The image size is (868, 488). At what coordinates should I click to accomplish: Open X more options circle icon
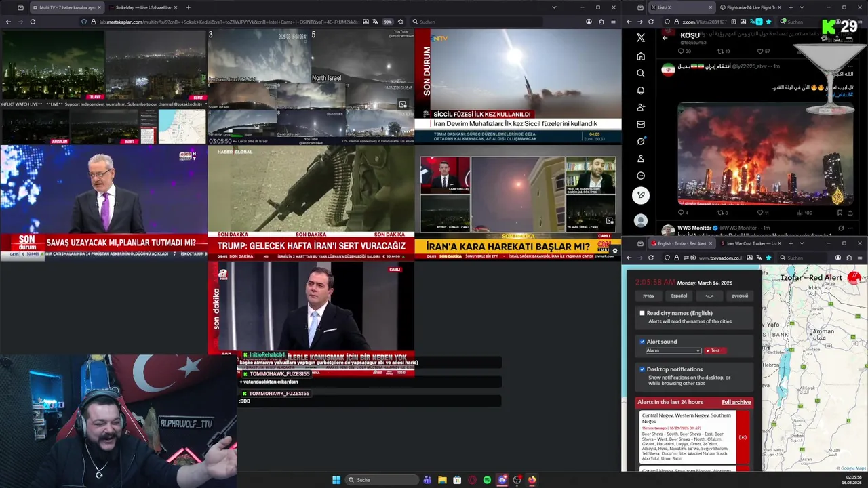coord(641,176)
